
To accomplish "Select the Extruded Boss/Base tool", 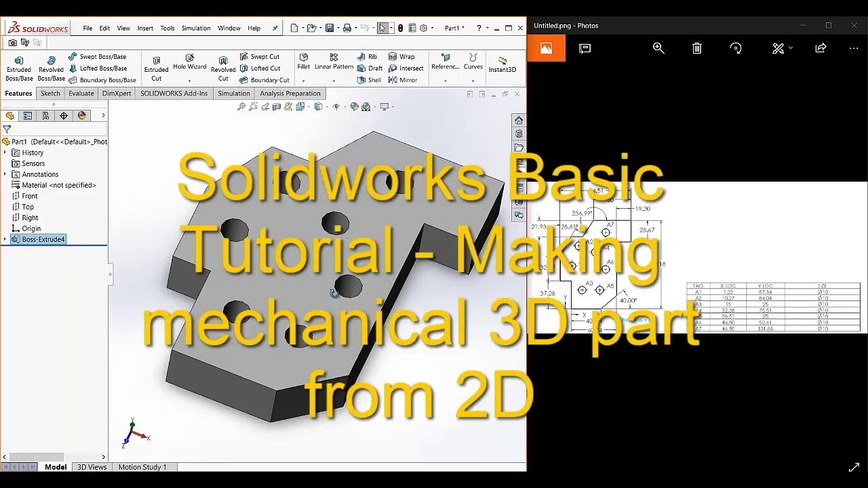I will click(x=19, y=68).
